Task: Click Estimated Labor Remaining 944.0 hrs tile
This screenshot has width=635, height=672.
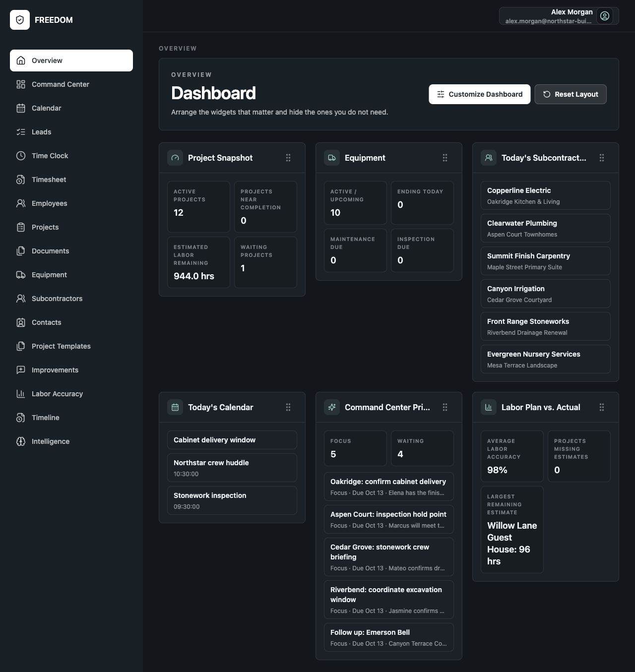Action: coord(198,262)
